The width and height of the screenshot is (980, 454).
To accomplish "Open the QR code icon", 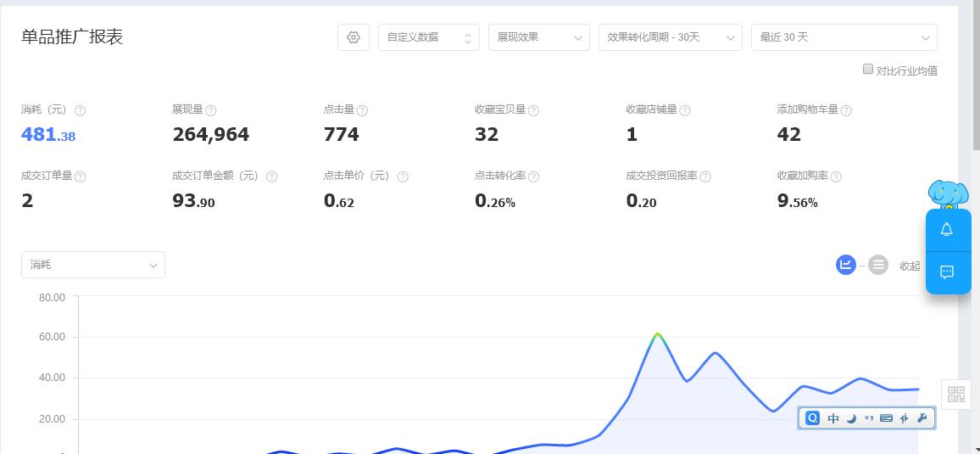I will coord(956,395).
